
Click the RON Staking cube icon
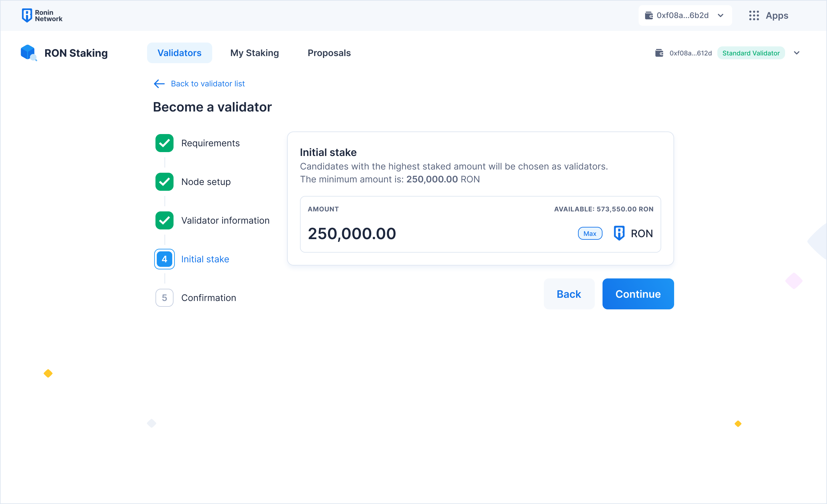28,53
